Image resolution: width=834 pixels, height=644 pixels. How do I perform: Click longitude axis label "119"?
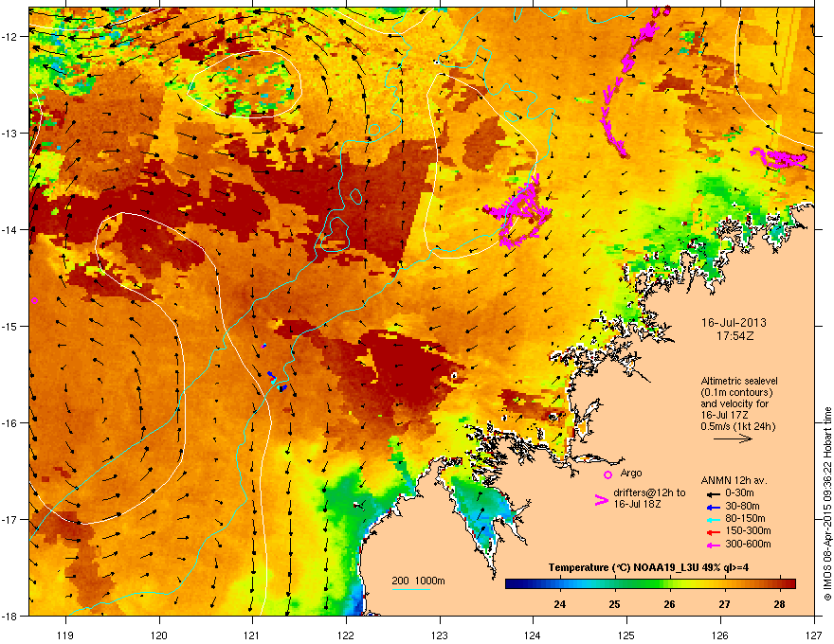66,635
